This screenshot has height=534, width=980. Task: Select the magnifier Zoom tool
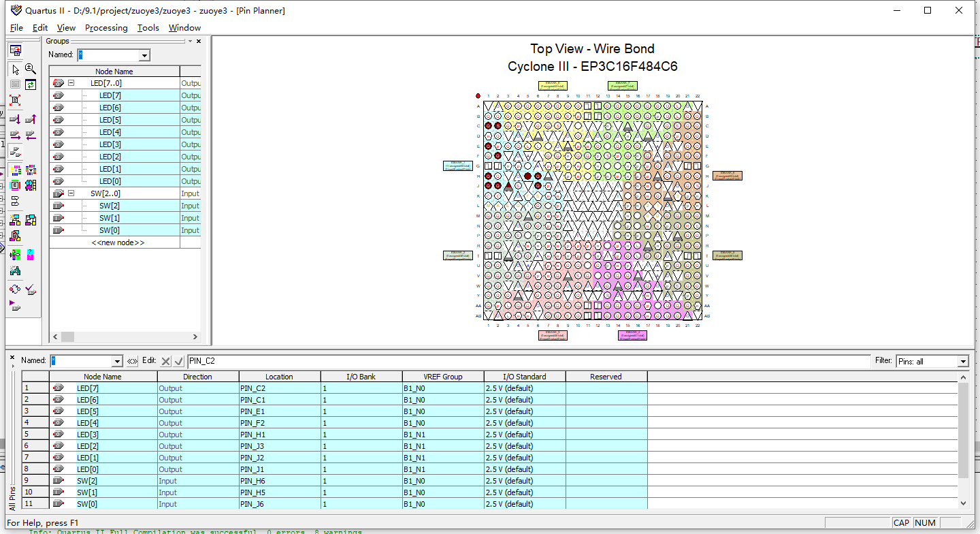pos(31,69)
